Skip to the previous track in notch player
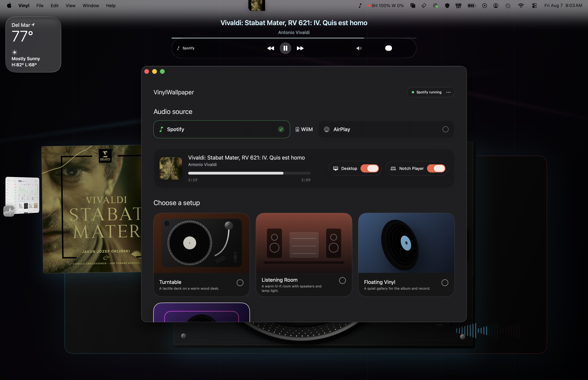The image size is (588, 380). 270,48
